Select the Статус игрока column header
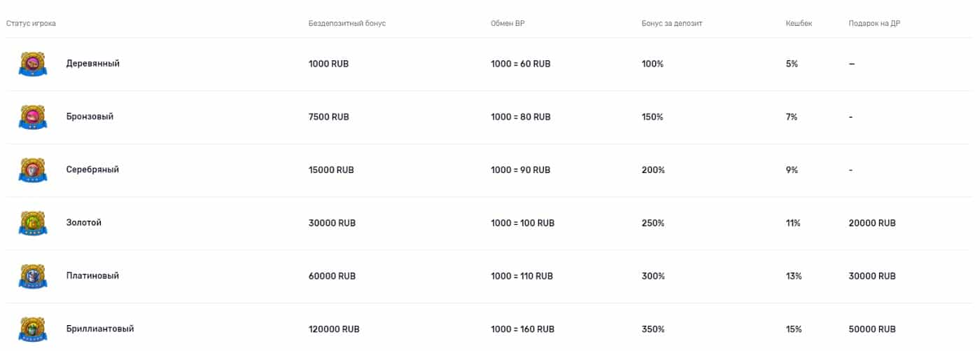 click(31, 23)
